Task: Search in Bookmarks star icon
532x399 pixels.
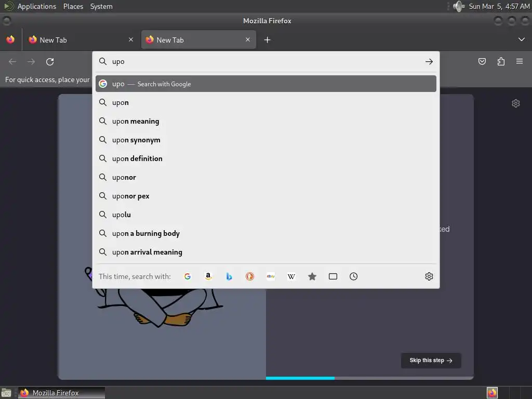Action: click(312, 276)
